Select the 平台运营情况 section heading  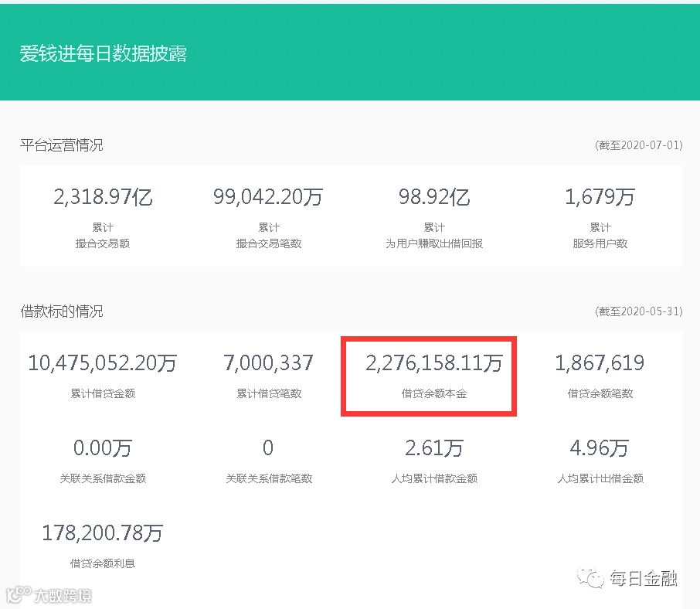[62, 145]
